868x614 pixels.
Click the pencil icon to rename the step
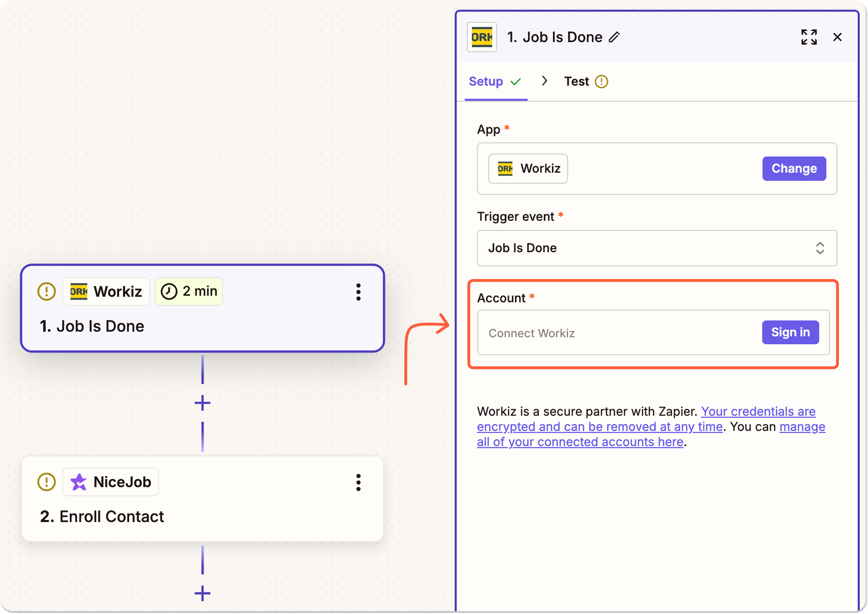coord(614,37)
